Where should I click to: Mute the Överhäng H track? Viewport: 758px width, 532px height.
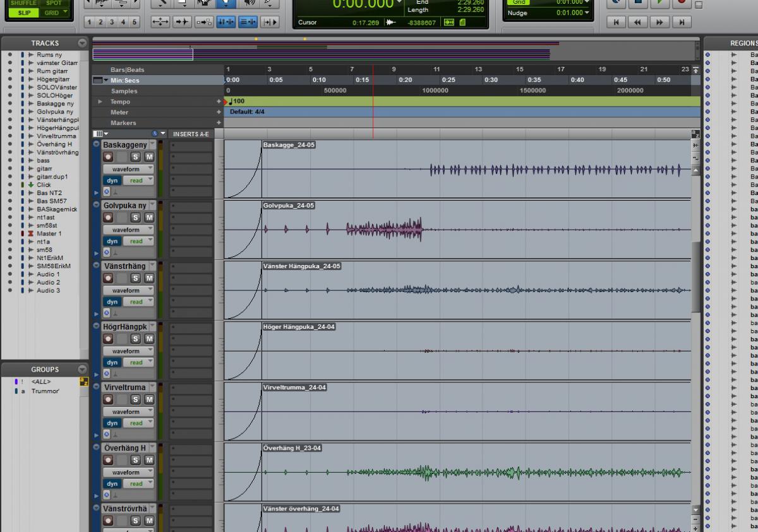149,460
